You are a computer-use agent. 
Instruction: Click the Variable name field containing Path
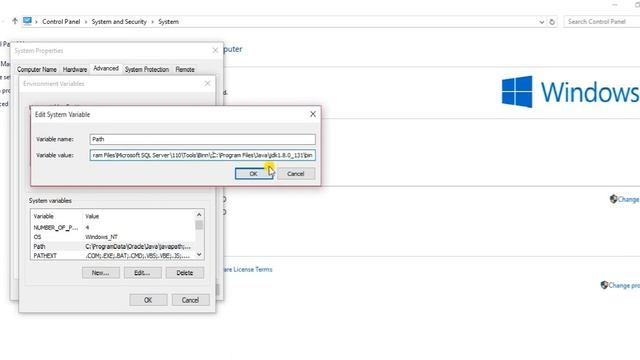(202, 139)
